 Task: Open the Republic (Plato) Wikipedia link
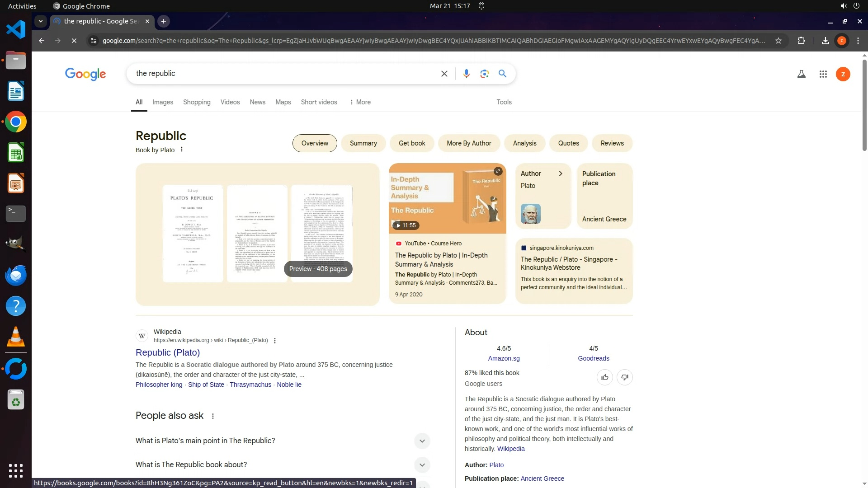click(x=168, y=352)
